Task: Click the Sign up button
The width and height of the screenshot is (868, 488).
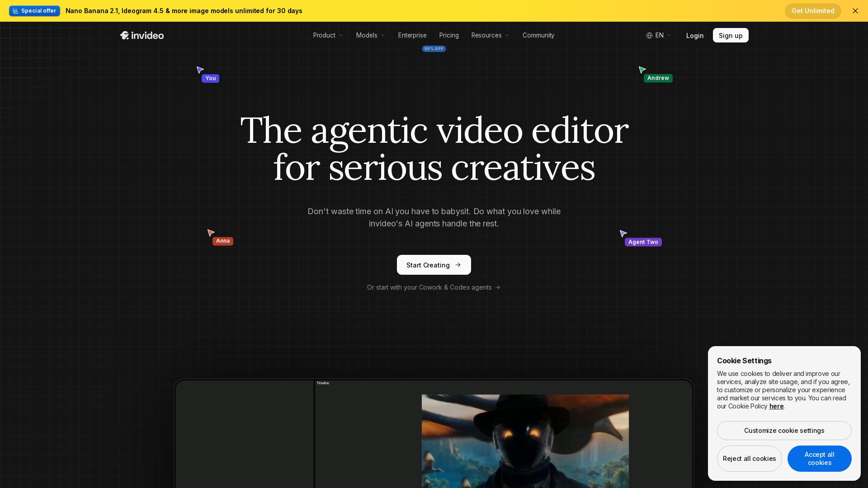Action: pos(731,35)
